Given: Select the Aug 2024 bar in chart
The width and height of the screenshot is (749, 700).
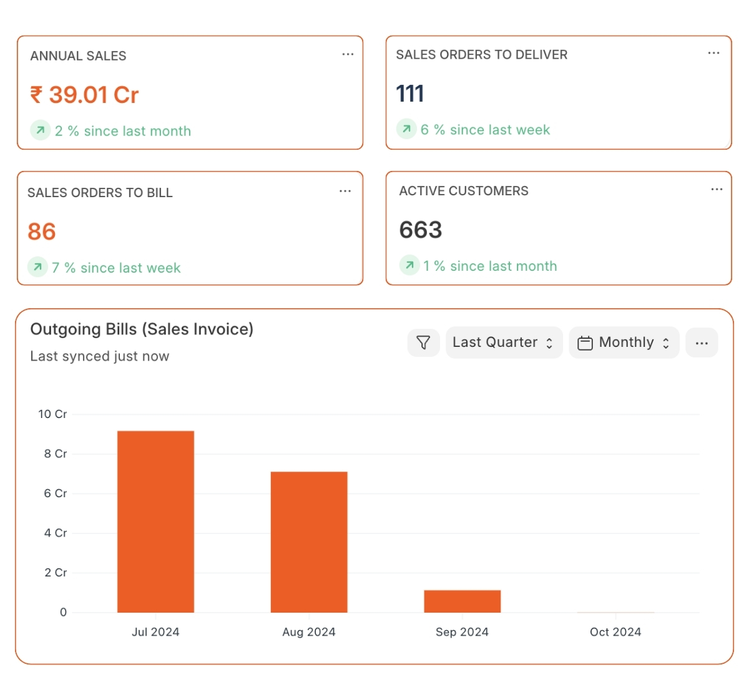Looking at the screenshot, I should pos(309,542).
